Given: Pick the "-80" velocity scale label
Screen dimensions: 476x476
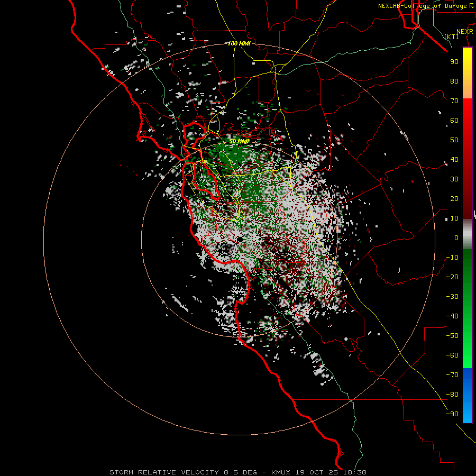Looking at the screenshot, I should pos(452,395).
